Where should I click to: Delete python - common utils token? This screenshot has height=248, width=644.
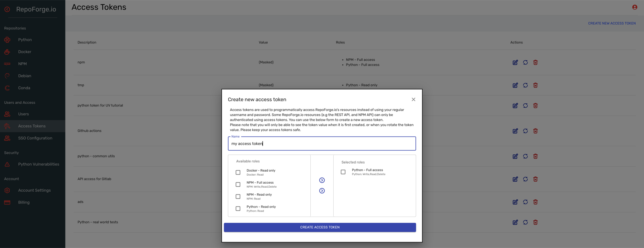pos(535,156)
